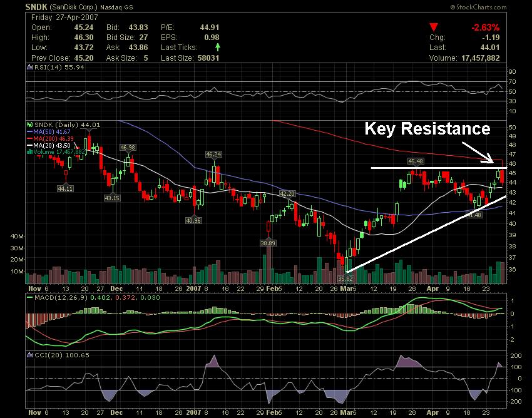Click the Low value 43.72
Screen dimensions: 532x418
coord(84,48)
